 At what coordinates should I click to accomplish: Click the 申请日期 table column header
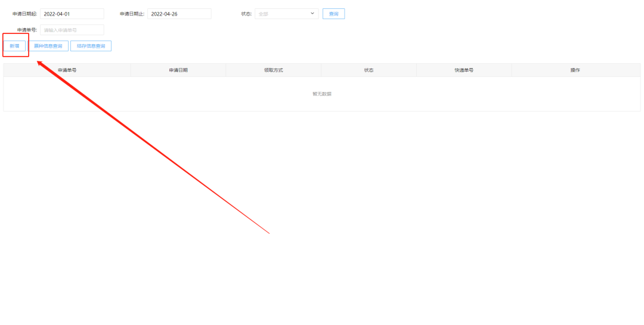[x=178, y=70]
